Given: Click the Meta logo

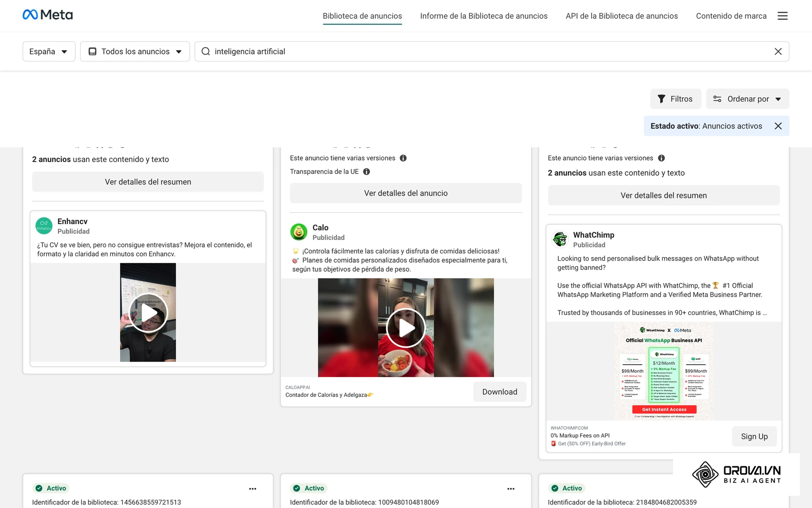Looking at the screenshot, I should click(x=48, y=15).
